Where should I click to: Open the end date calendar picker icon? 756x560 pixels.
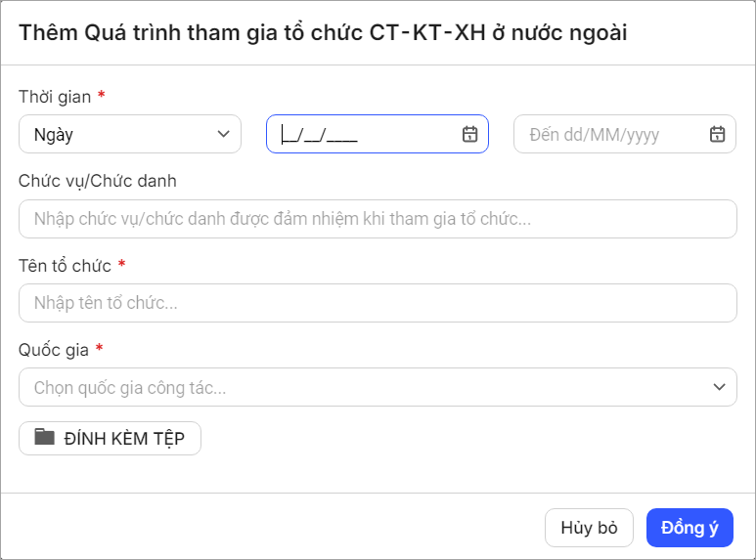pyautogui.click(x=717, y=135)
